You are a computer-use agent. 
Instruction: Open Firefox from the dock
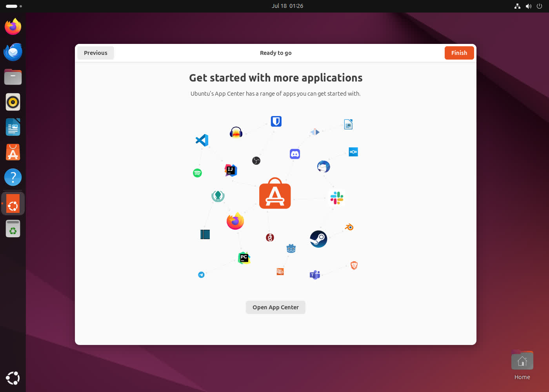coord(13,27)
